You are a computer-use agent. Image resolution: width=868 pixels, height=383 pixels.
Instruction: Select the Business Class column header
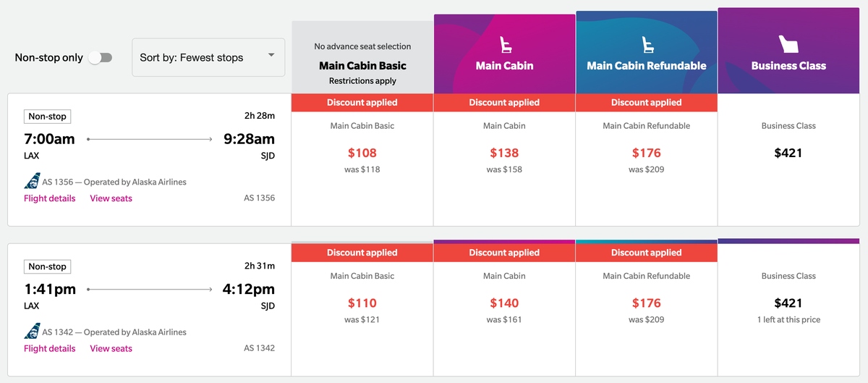788,51
